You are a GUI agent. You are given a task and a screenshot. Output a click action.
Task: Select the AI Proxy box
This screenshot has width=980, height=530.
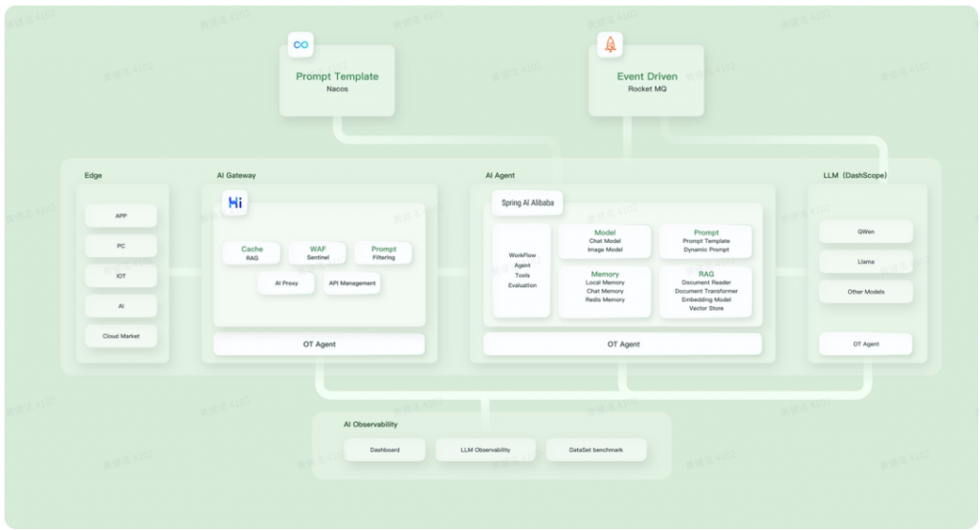pos(286,283)
